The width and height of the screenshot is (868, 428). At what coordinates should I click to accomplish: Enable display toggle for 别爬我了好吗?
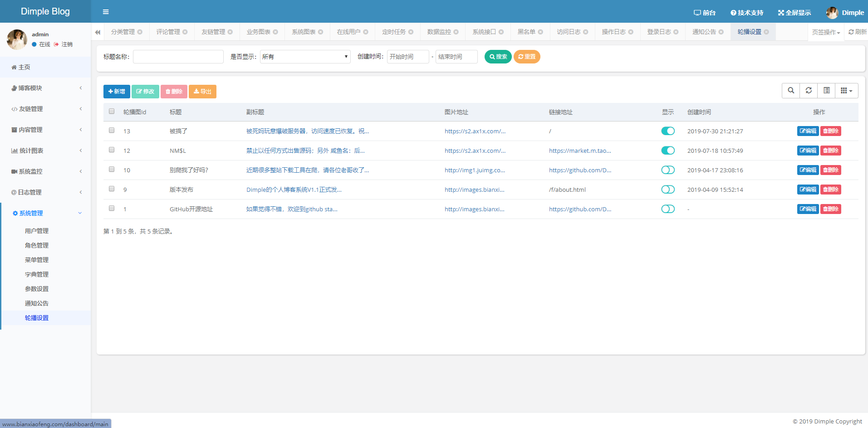pyautogui.click(x=668, y=170)
